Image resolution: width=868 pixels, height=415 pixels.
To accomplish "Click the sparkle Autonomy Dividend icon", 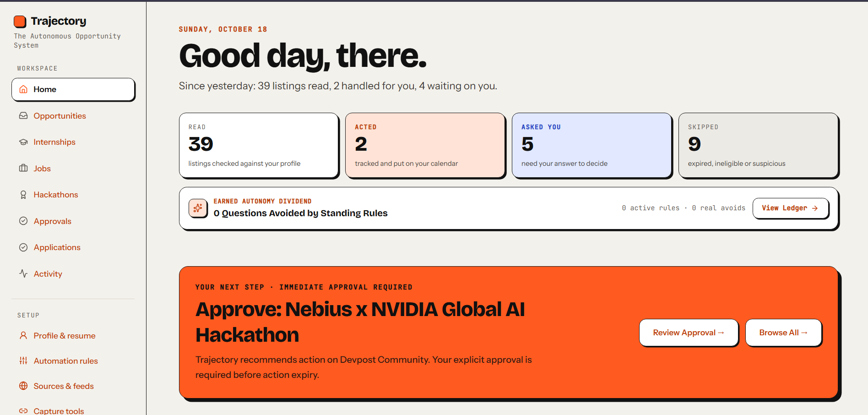I will (x=198, y=208).
